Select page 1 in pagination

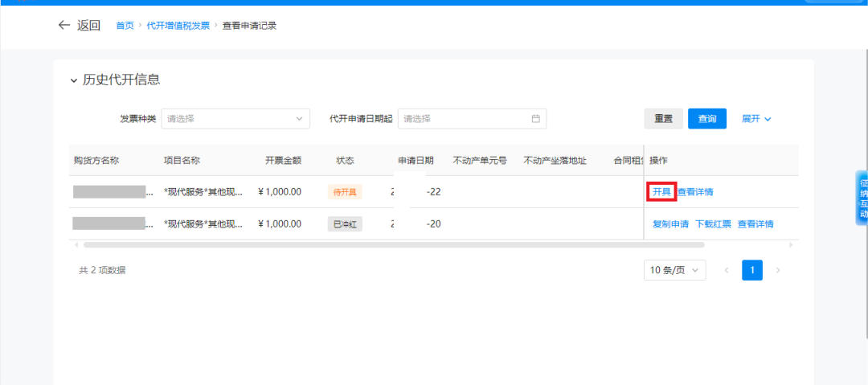[x=752, y=270]
